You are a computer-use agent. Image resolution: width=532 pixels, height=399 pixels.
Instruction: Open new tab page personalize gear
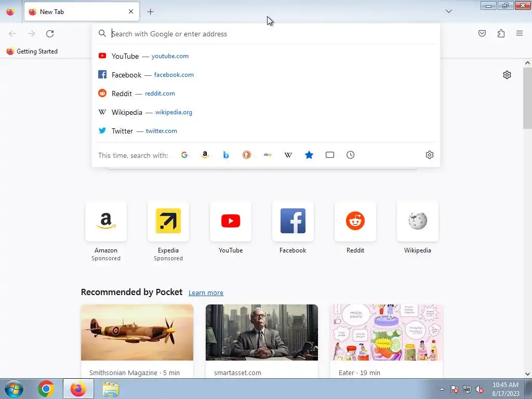[x=507, y=75]
